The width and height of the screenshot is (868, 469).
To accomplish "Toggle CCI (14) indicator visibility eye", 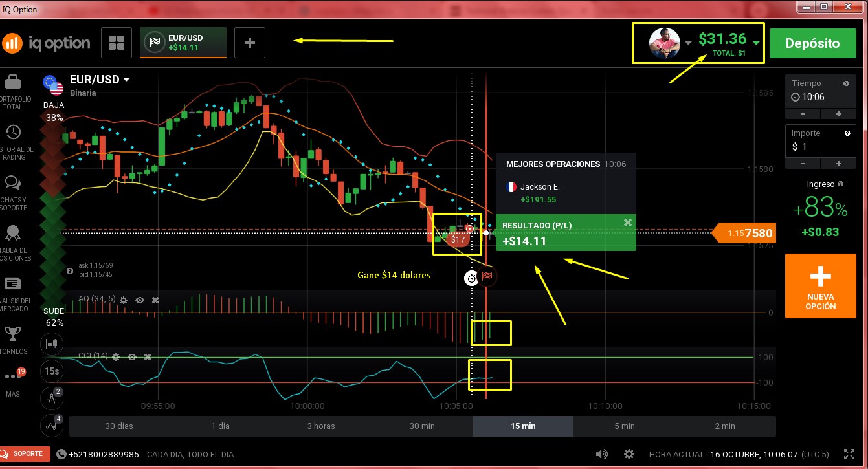I will 132,356.
